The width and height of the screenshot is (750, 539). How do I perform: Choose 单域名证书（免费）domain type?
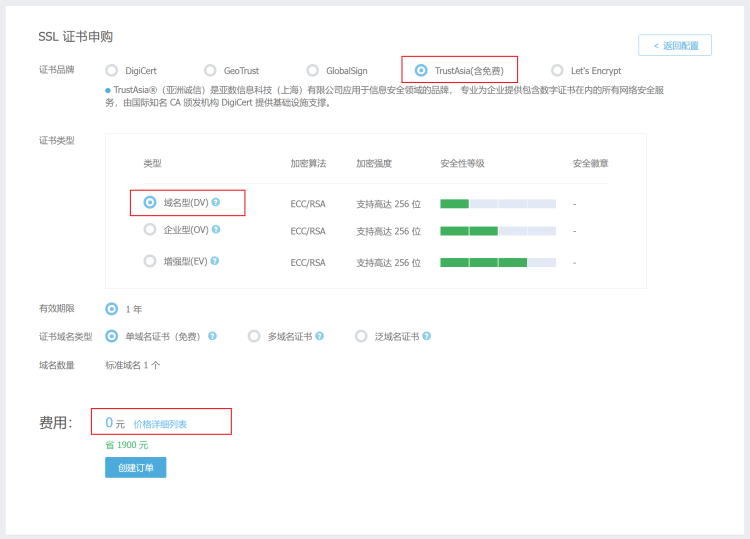coord(111,336)
